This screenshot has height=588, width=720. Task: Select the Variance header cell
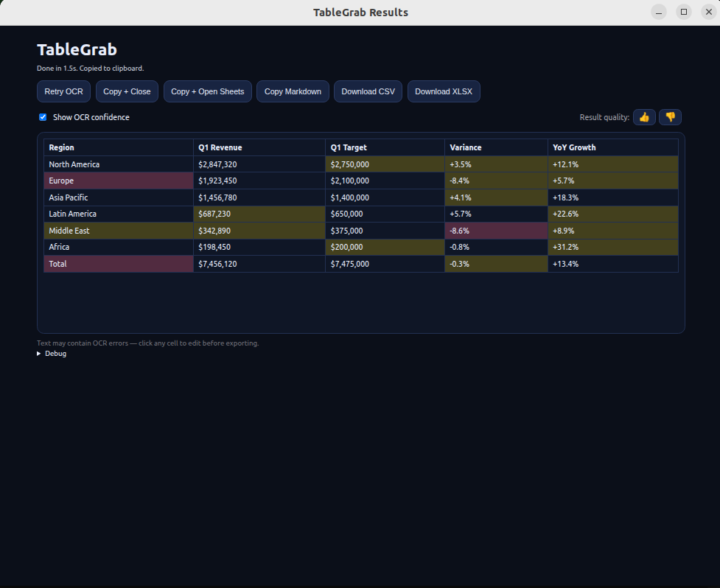[496, 147]
